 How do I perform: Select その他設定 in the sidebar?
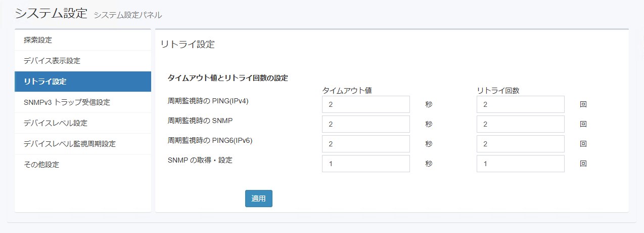[x=41, y=165]
